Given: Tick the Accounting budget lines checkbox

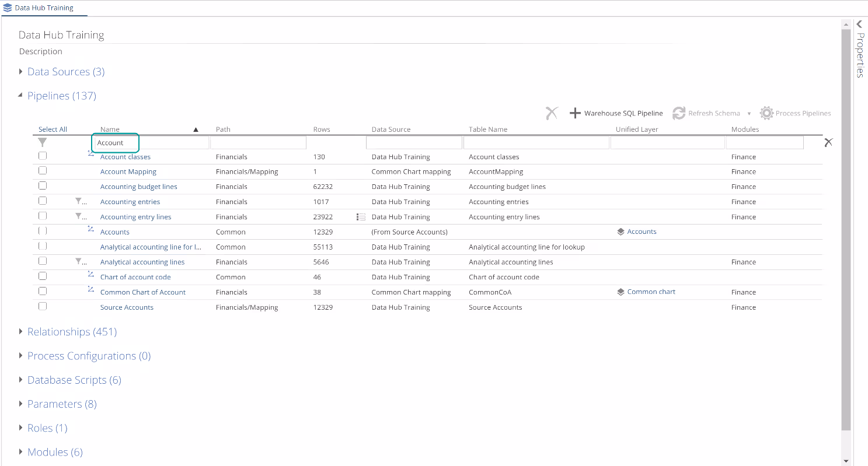Looking at the screenshot, I should tap(43, 186).
